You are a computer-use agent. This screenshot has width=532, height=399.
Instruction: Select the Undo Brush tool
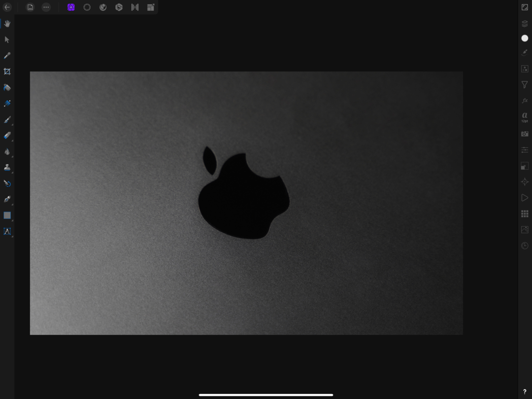click(x=7, y=183)
